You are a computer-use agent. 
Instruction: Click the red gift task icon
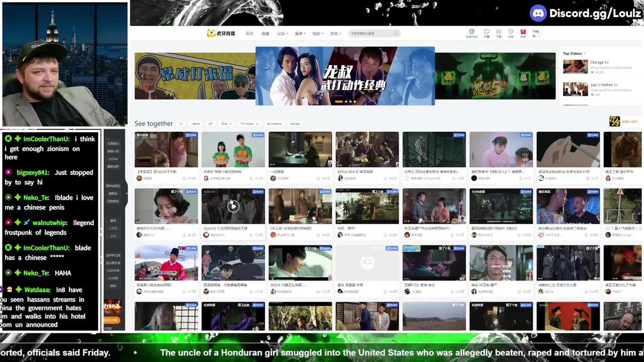pos(523,32)
